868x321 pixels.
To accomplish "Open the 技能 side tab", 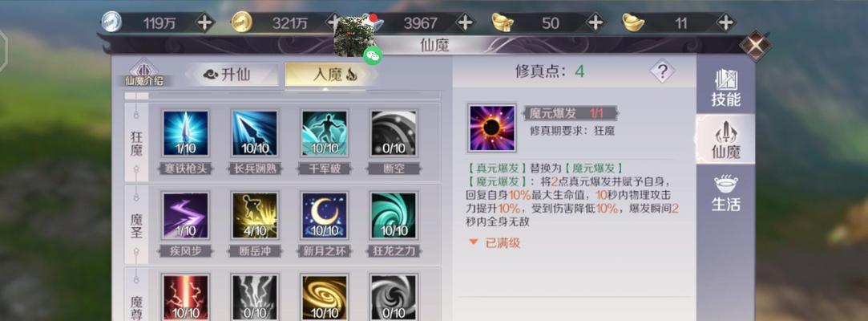I will pos(725,87).
